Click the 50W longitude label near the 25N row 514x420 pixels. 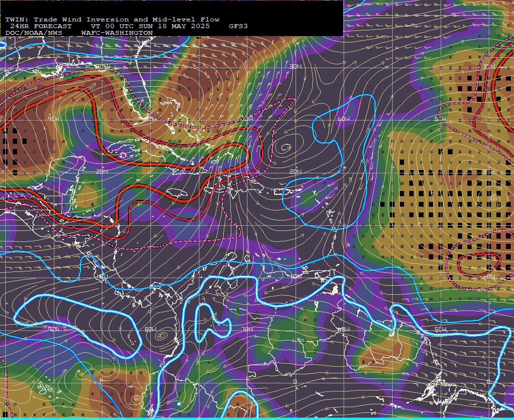pyautogui.click(x=440, y=119)
